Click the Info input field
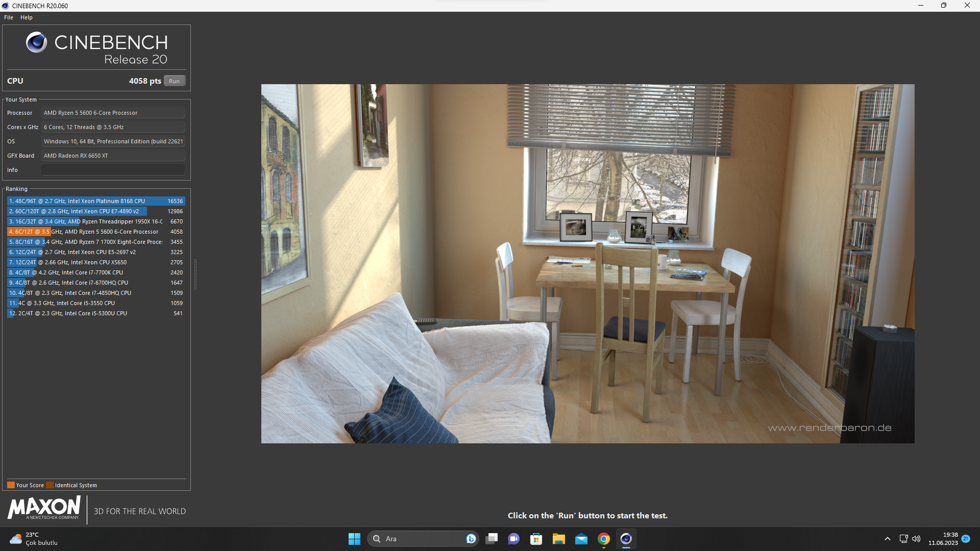The width and height of the screenshot is (980, 551). pyautogui.click(x=113, y=170)
